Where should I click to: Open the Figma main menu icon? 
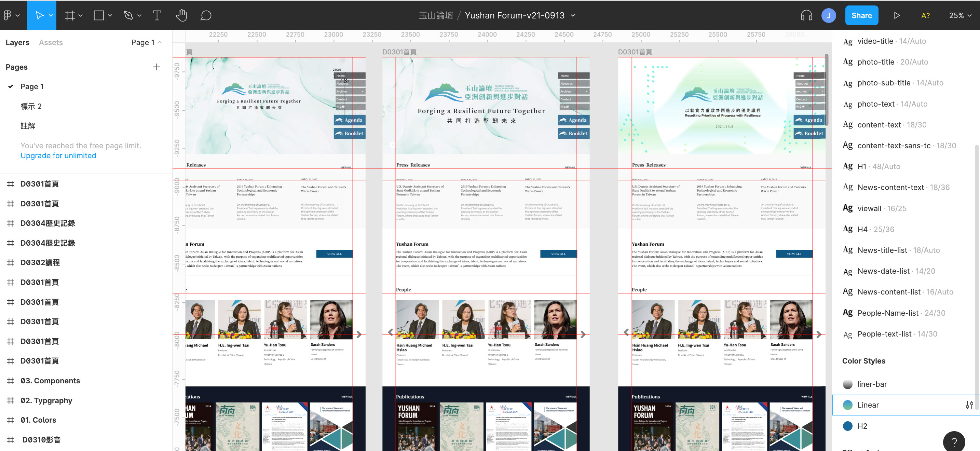(8, 15)
